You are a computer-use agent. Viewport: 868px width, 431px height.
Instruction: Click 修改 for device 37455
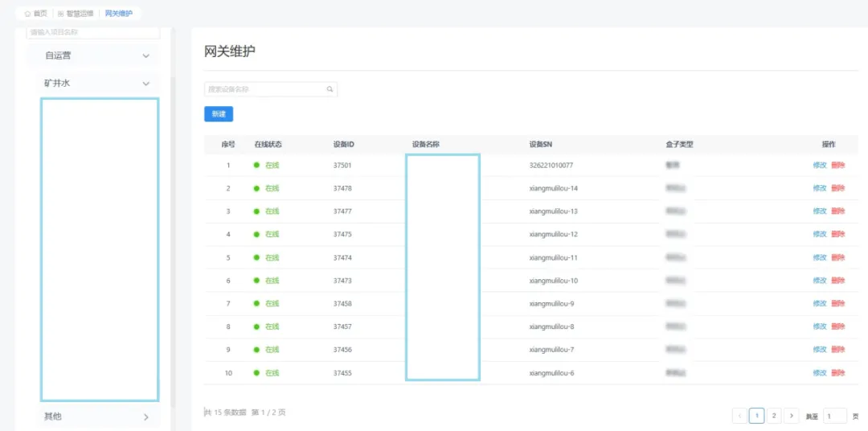coord(819,373)
